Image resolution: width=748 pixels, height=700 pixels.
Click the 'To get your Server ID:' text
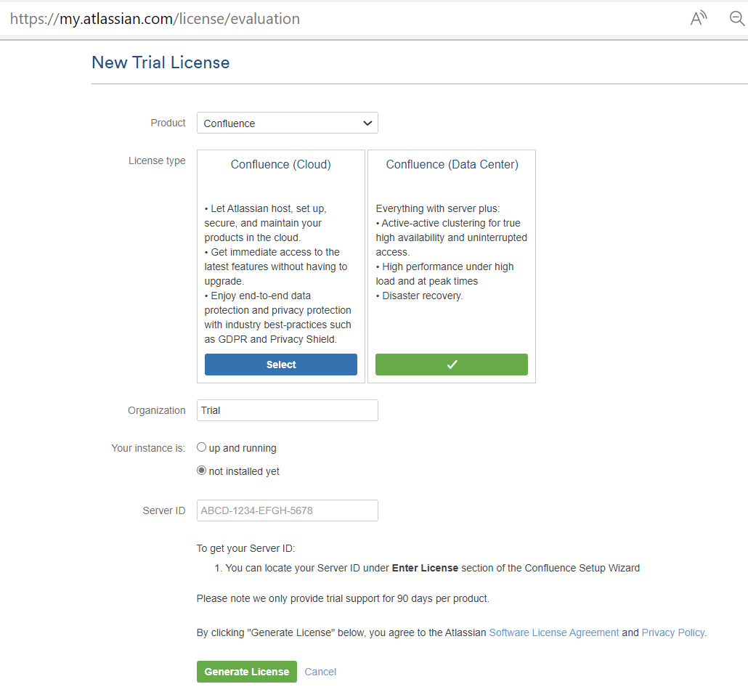[245, 548]
